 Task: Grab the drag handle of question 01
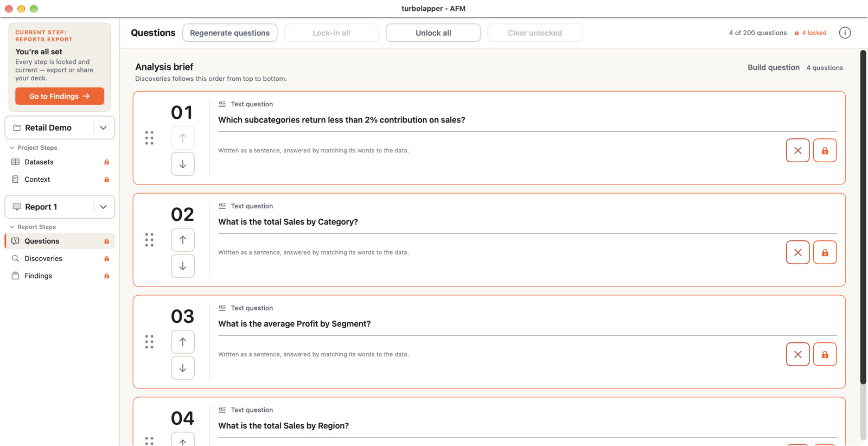(149, 138)
